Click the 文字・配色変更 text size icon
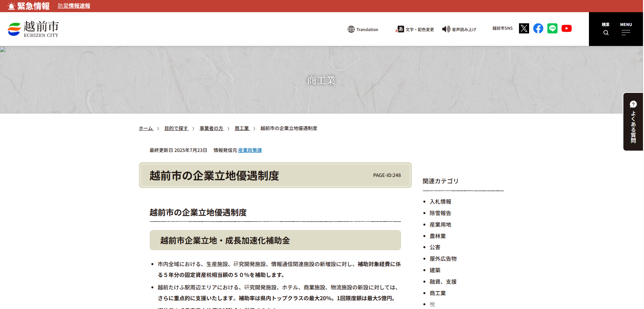 [400, 29]
